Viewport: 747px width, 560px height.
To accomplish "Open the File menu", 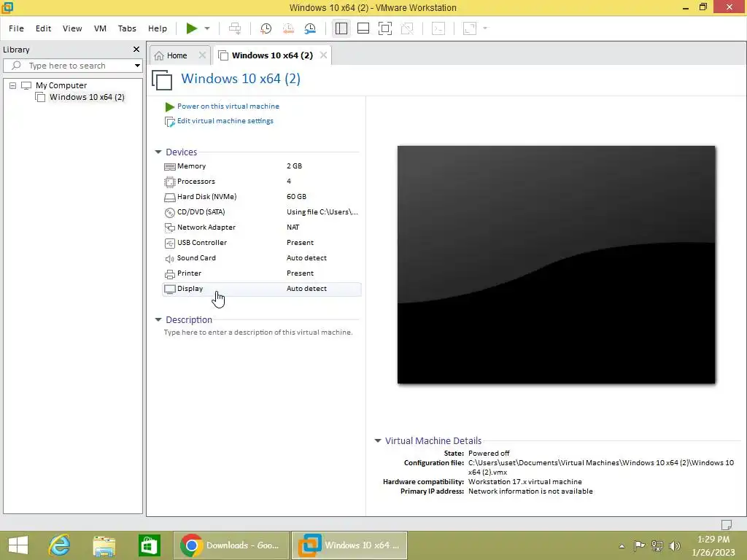I will coord(16,28).
